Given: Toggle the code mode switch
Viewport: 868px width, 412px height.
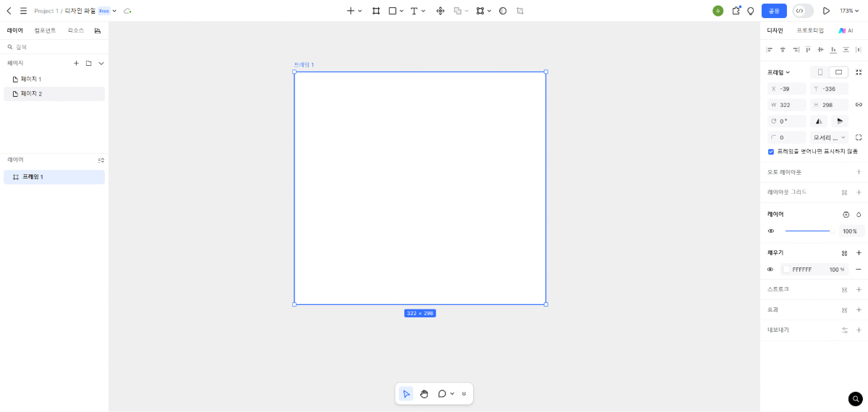Looking at the screenshot, I should click(x=803, y=11).
